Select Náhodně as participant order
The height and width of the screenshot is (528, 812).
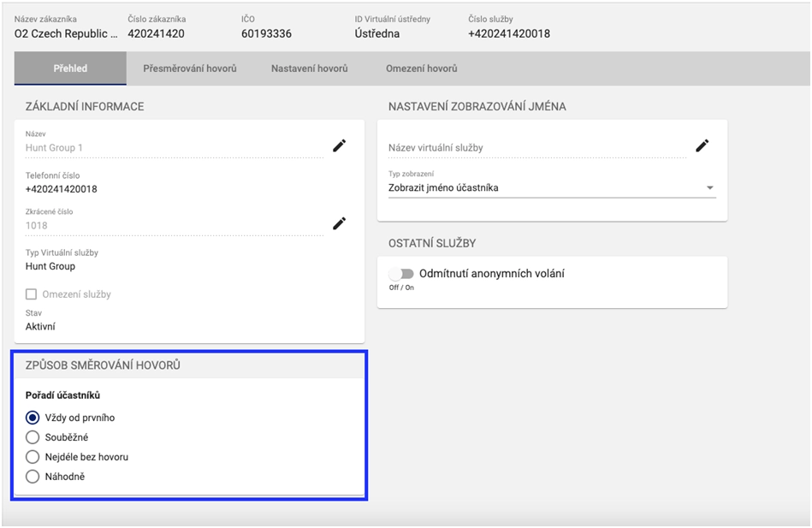[33, 477]
